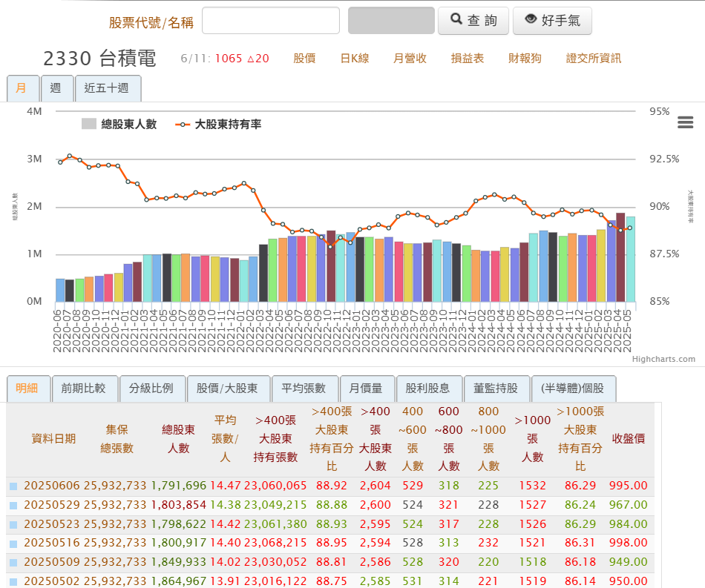Click date cell 20250529
Image resolution: width=705 pixels, height=588 pixels.
(52, 505)
